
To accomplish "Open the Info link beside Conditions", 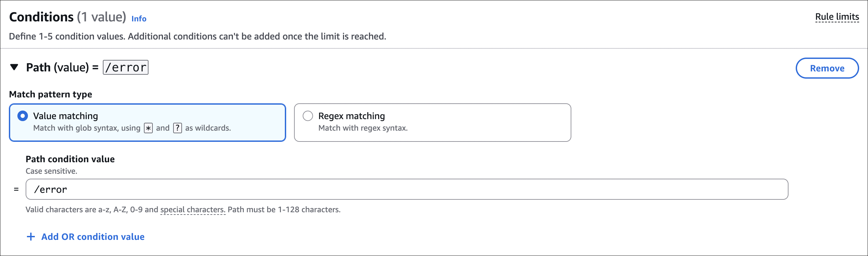I will point(139,19).
